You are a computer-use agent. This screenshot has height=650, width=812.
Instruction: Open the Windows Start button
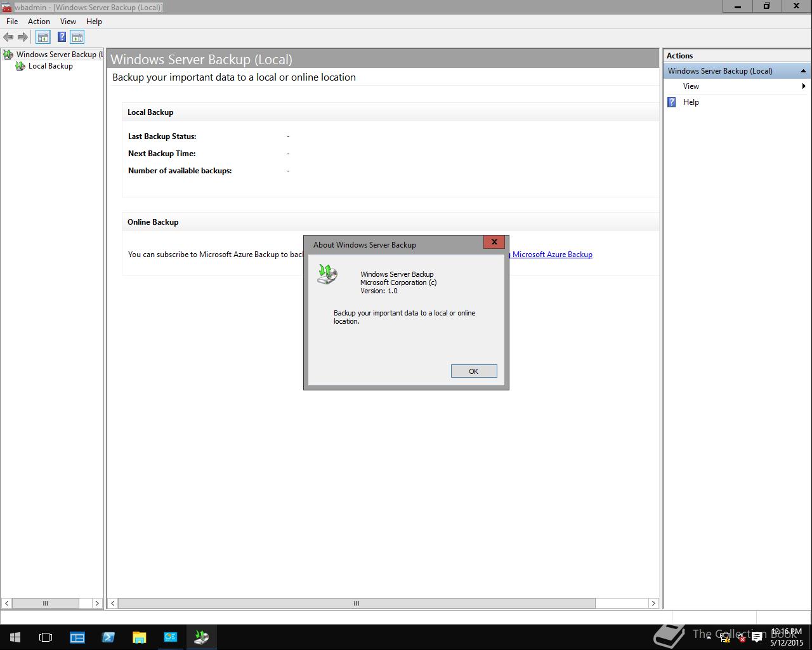pyautogui.click(x=15, y=637)
